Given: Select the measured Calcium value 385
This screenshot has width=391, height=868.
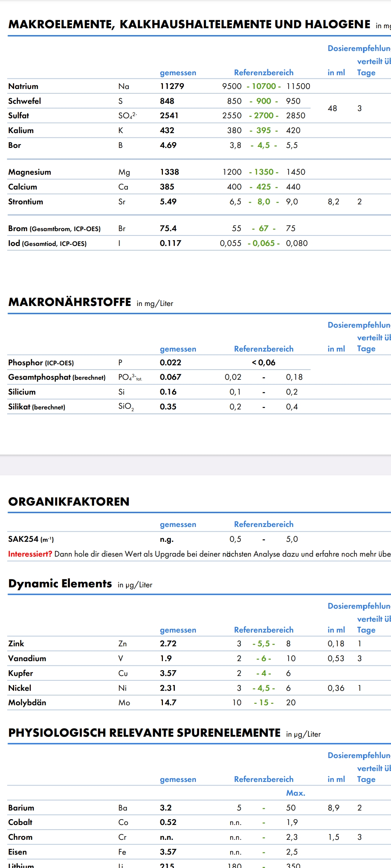Looking at the screenshot, I should pos(167,187).
